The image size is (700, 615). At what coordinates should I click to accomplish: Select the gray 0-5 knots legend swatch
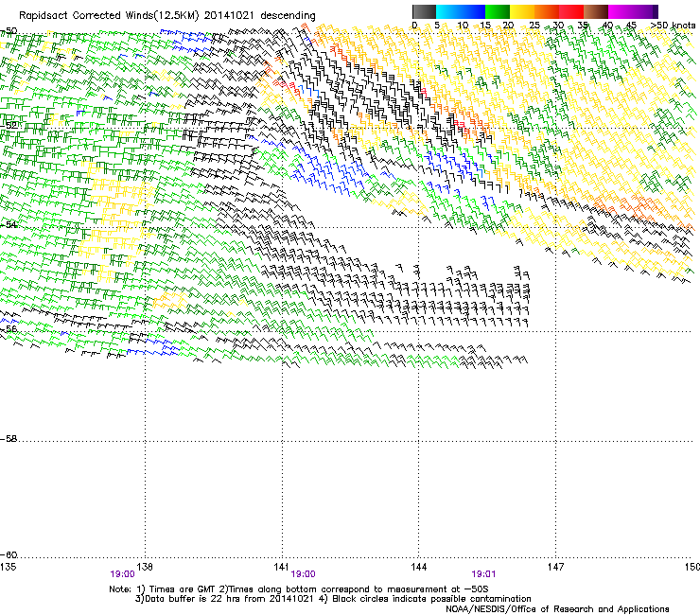(424, 11)
